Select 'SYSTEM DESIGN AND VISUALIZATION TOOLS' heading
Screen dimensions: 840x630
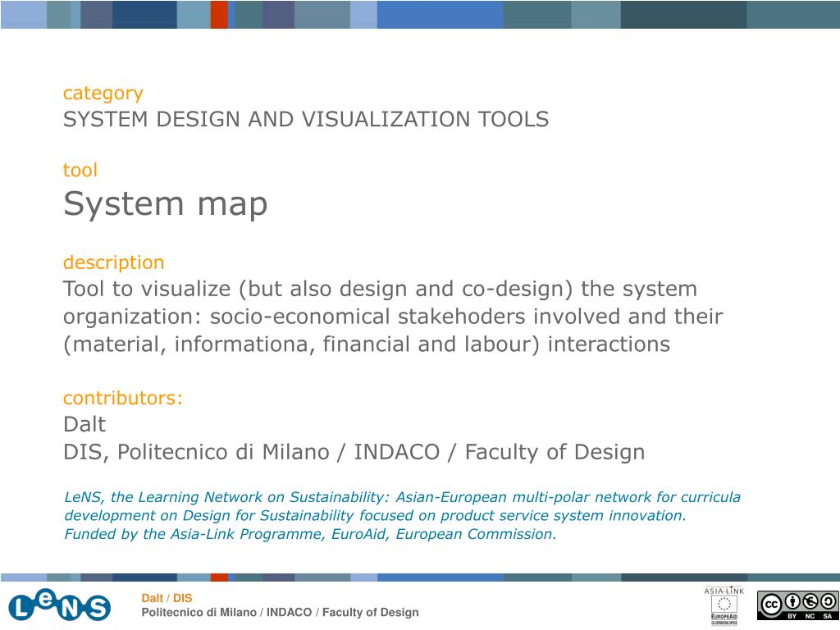click(x=306, y=119)
